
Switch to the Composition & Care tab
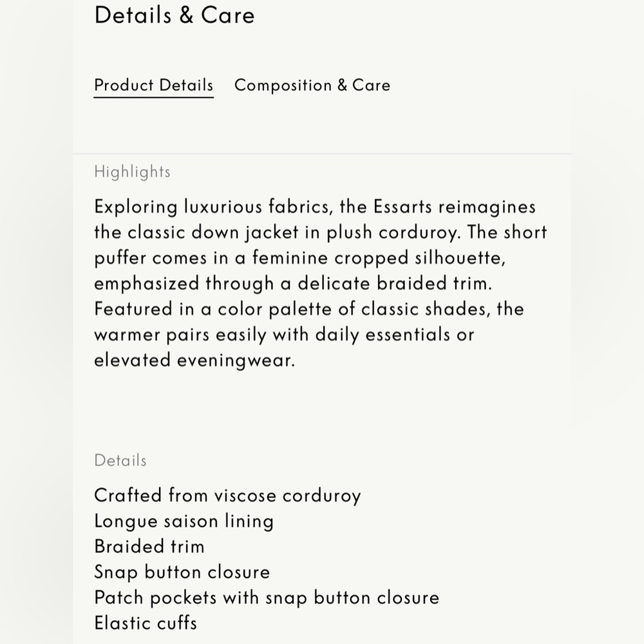coord(312,85)
